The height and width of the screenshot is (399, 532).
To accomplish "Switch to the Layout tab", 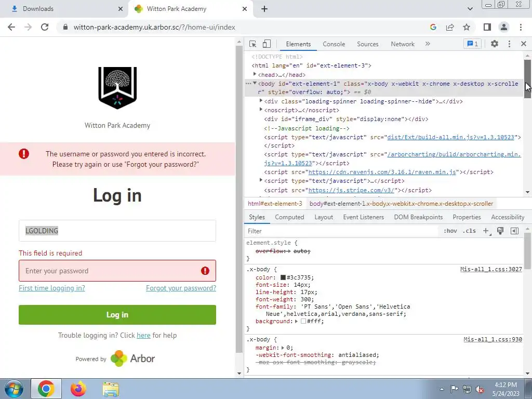I will (x=324, y=217).
